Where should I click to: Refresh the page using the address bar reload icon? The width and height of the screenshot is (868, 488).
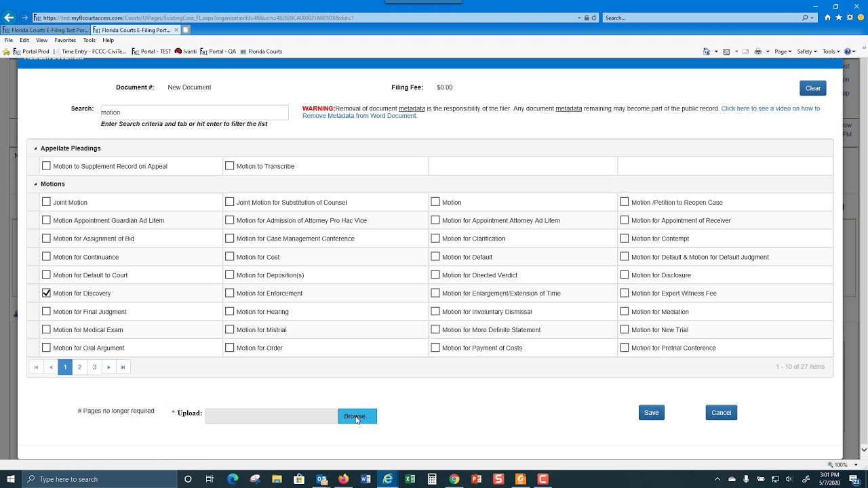594,18
